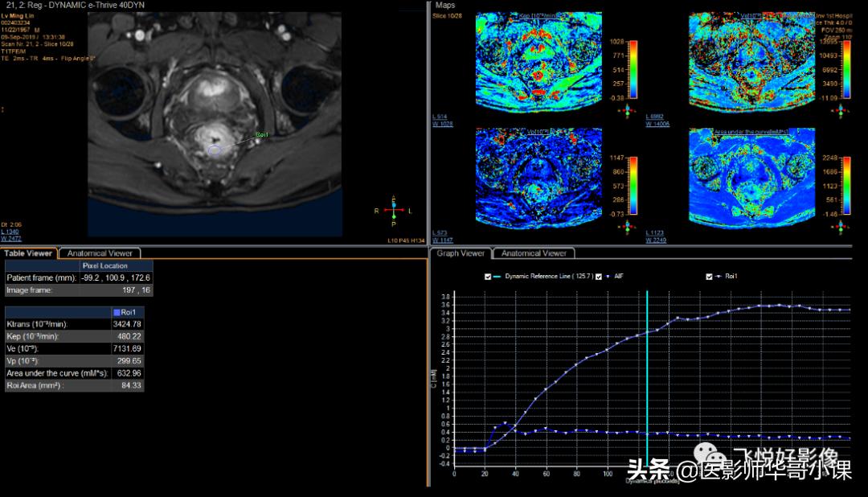Viewport: 868px width, 497px height.
Task: Click the orientation marker on the MRI image
Action: (394, 211)
